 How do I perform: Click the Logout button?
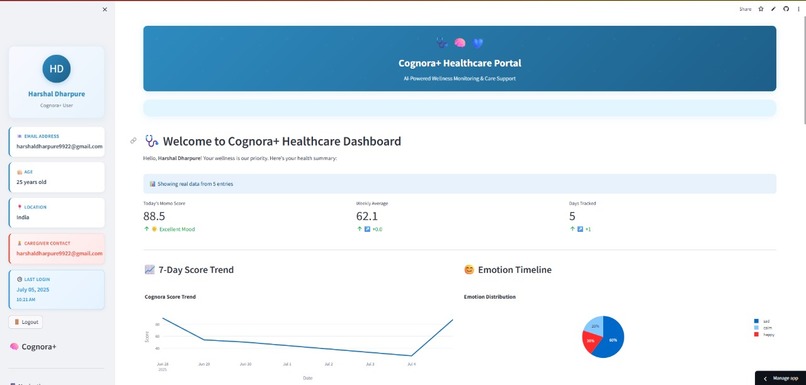point(26,322)
